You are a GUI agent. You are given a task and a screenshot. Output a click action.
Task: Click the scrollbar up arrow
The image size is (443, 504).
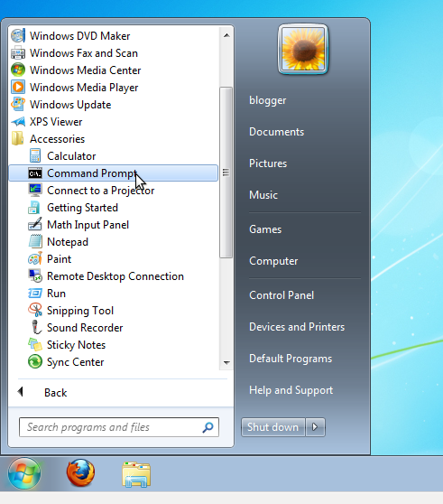point(226,35)
